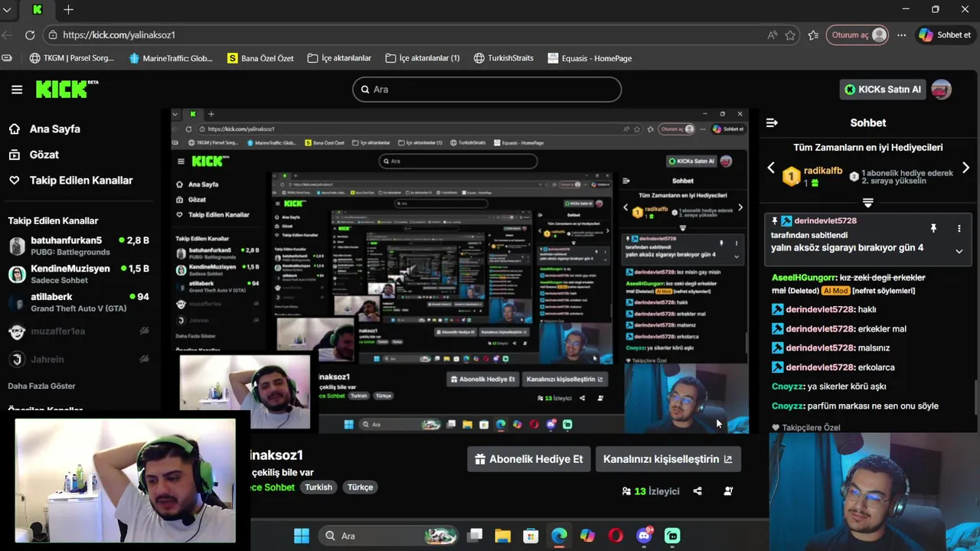Click the AI Mod badge in chat

tap(835, 291)
